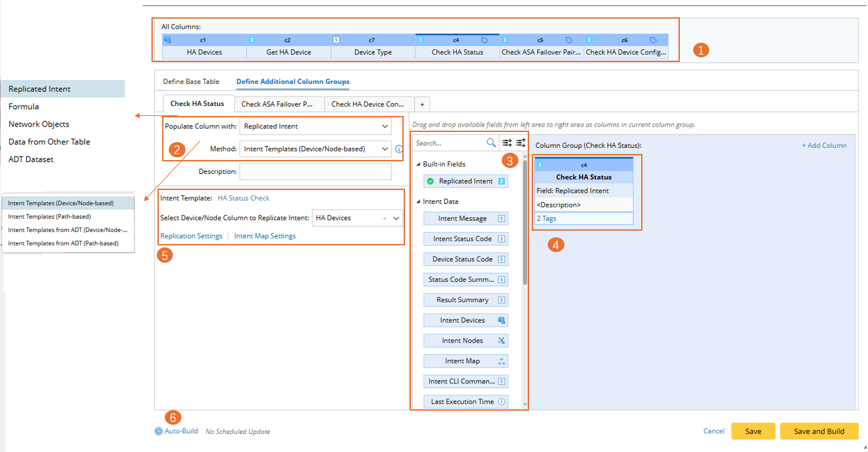Click the <Description> row in c4 card
Image resolution: width=868 pixels, height=452 pixels.
pyautogui.click(x=584, y=205)
